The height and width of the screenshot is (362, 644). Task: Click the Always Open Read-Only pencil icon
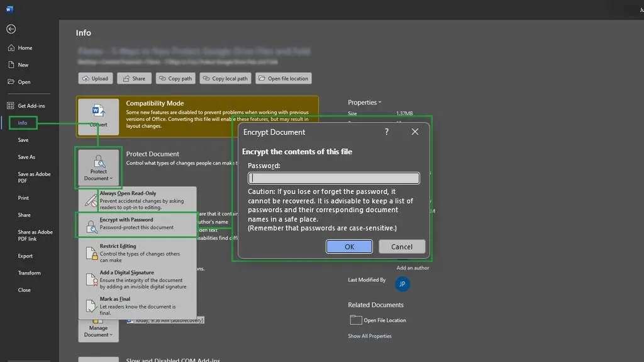[91, 200]
